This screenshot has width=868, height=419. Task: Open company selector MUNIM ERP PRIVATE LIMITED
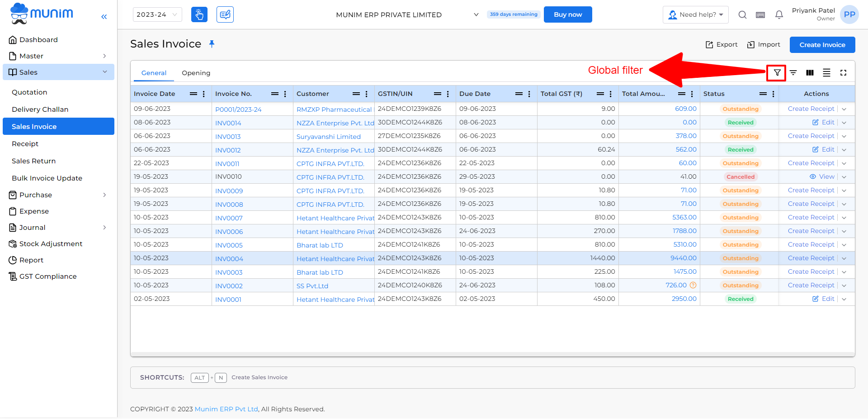(407, 15)
